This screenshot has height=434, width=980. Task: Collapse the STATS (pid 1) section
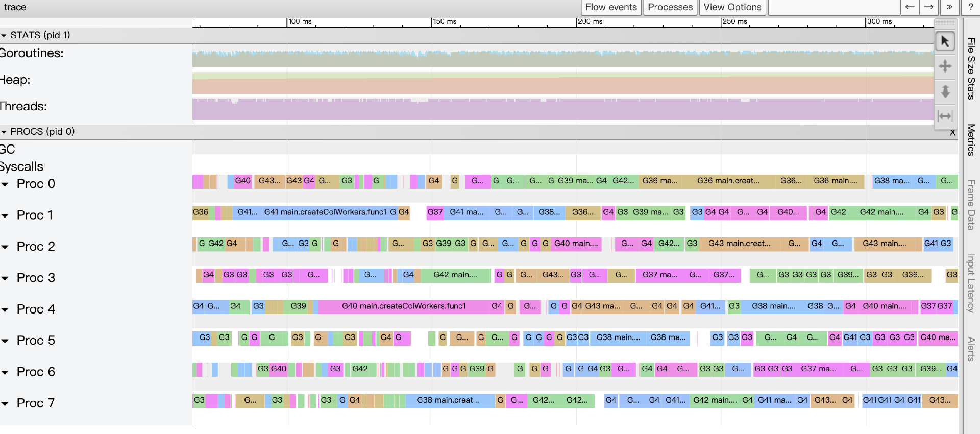tap(4, 35)
